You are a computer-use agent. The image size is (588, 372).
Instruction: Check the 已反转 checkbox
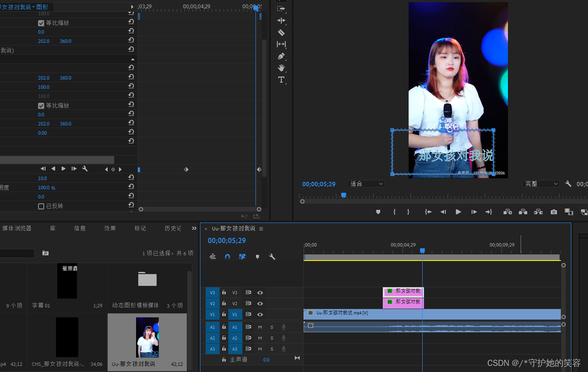[41, 206]
